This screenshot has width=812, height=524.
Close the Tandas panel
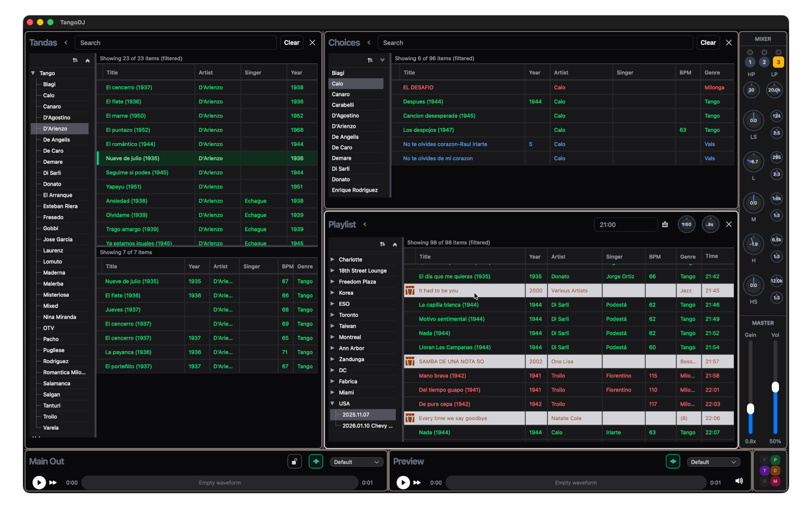pyautogui.click(x=313, y=43)
